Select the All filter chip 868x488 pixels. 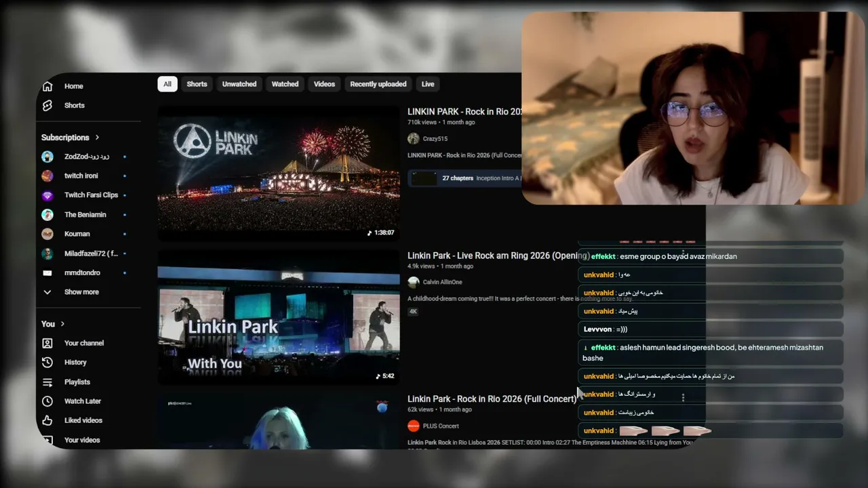coord(167,84)
